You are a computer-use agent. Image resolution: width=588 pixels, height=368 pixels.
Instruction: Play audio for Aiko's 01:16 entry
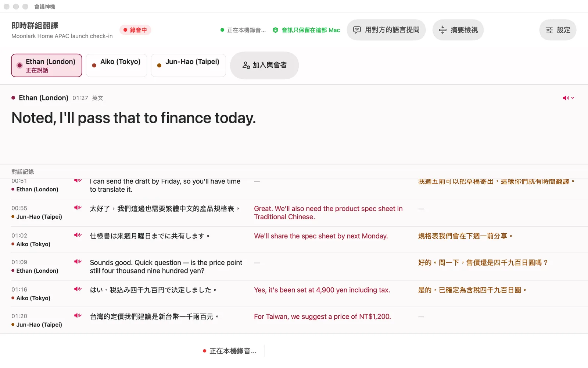[78, 289]
